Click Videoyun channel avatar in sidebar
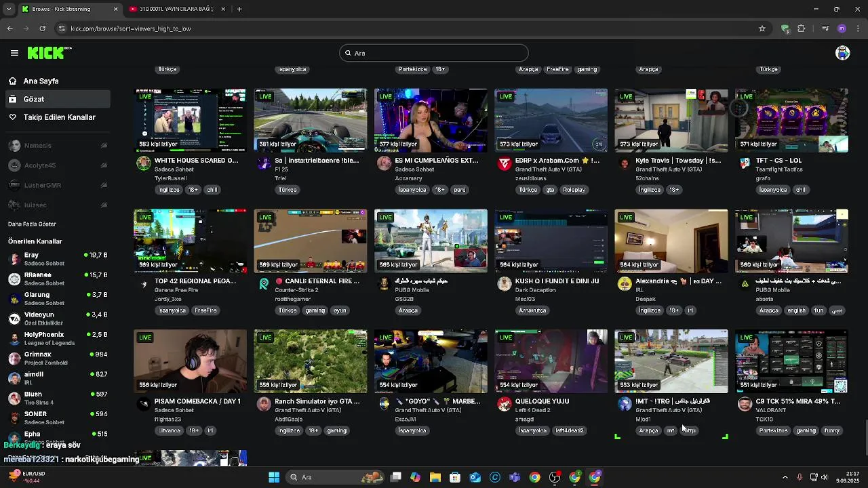 tap(14, 319)
